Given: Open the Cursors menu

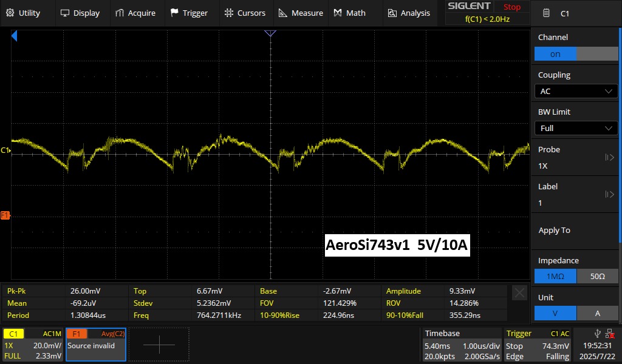Looking at the screenshot, I should point(247,13).
